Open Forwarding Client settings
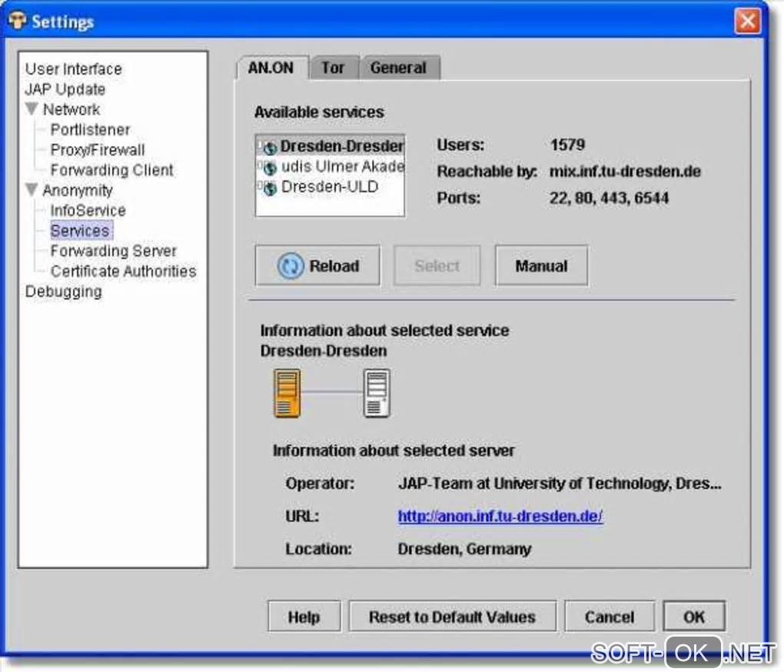This screenshot has height=672, width=784. point(112,170)
